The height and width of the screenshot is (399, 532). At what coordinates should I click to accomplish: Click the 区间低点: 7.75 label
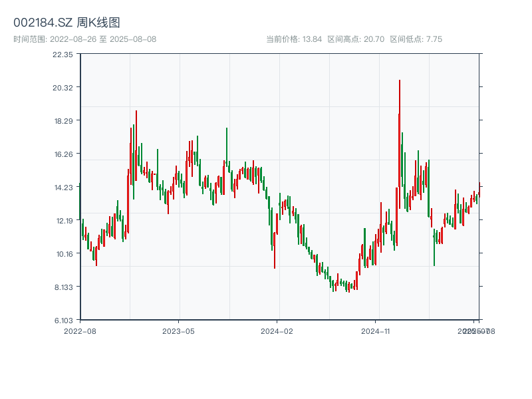click(x=416, y=39)
